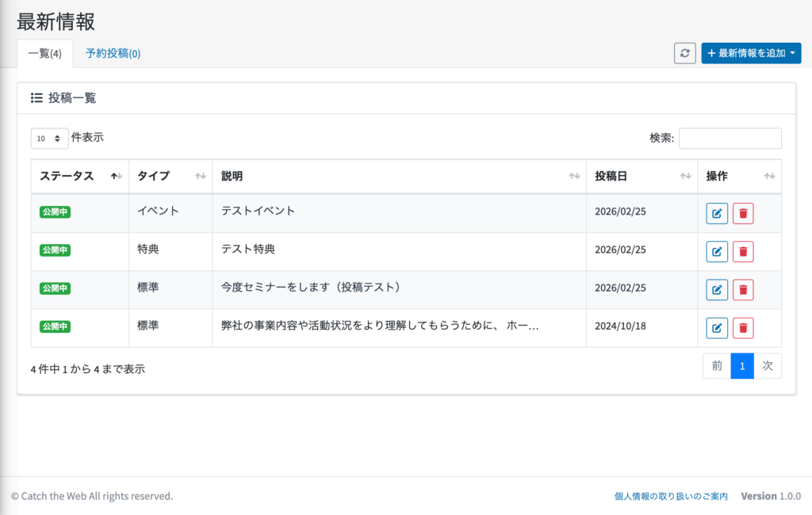Edit the テストイベント post
Image resolution: width=812 pixels, height=515 pixels.
(717, 214)
